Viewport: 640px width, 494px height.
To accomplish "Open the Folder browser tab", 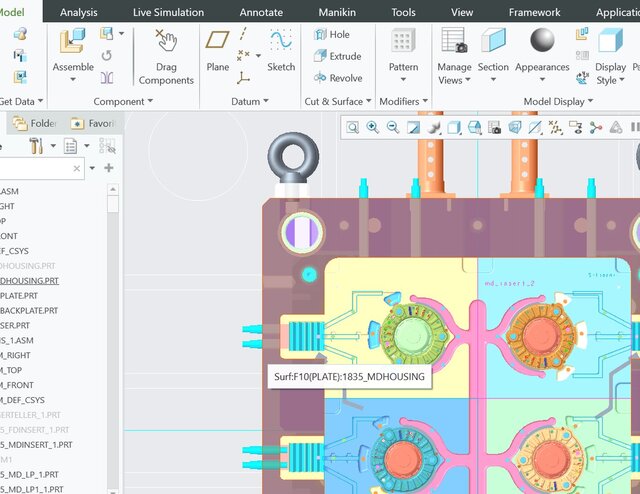I will coord(34,123).
